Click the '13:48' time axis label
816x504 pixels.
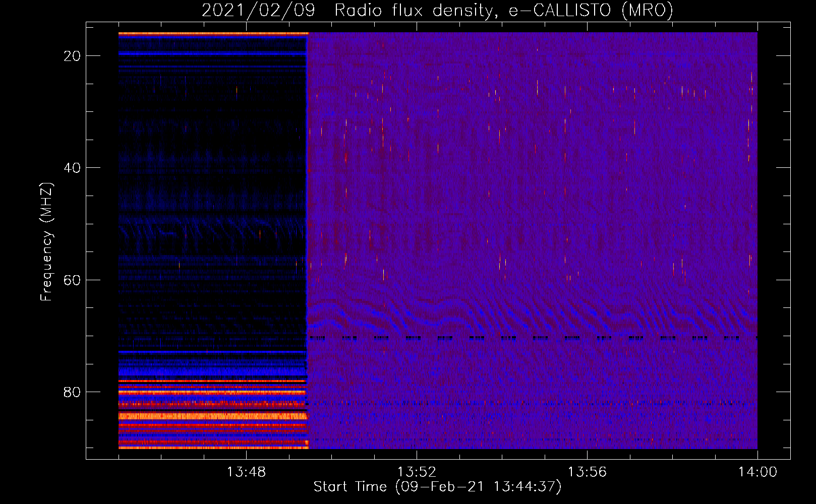[x=246, y=472]
